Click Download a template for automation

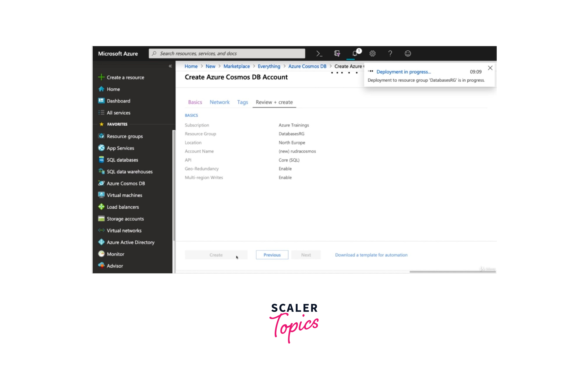371,255
